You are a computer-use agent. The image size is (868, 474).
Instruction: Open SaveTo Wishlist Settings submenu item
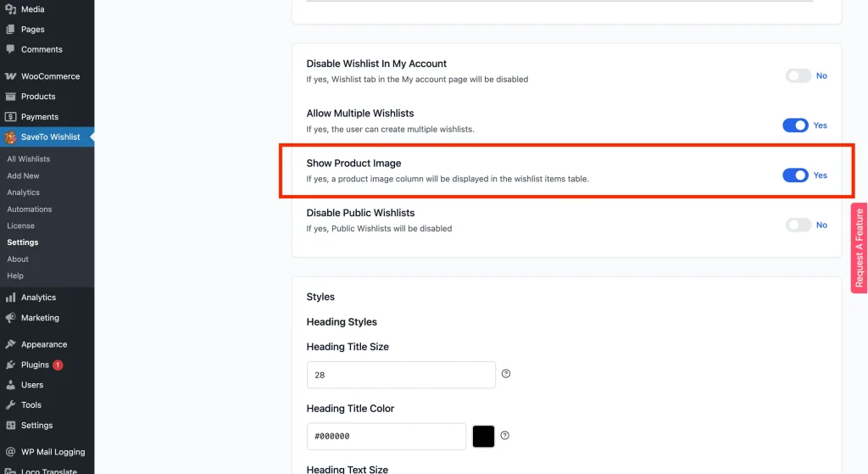23,242
